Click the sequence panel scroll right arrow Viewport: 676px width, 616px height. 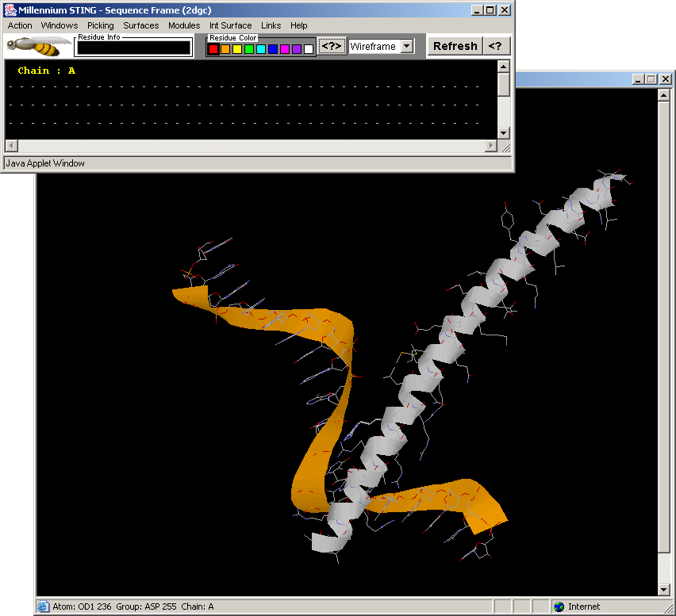pyautogui.click(x=490, y=146)
